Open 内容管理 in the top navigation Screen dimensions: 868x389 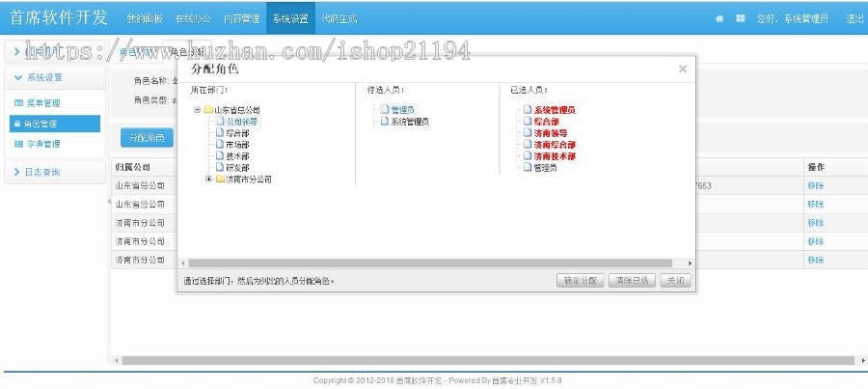pyautogui.click(x=241, y=18)
